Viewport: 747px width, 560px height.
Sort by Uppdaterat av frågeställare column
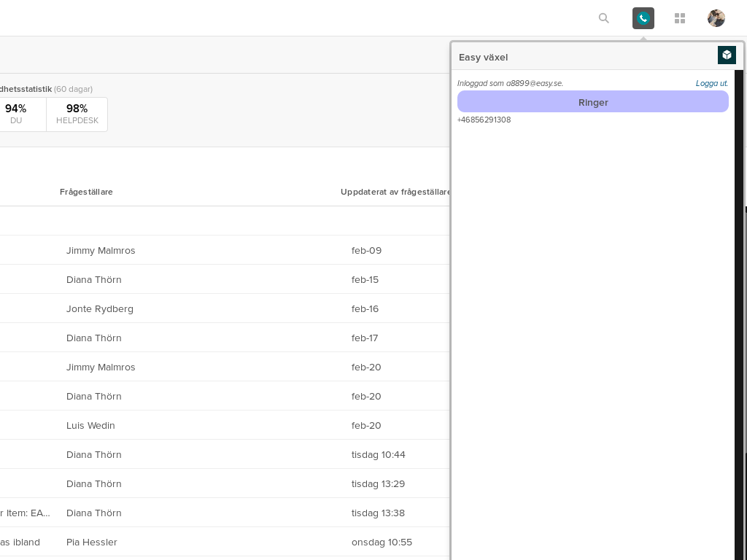point(395,192)
